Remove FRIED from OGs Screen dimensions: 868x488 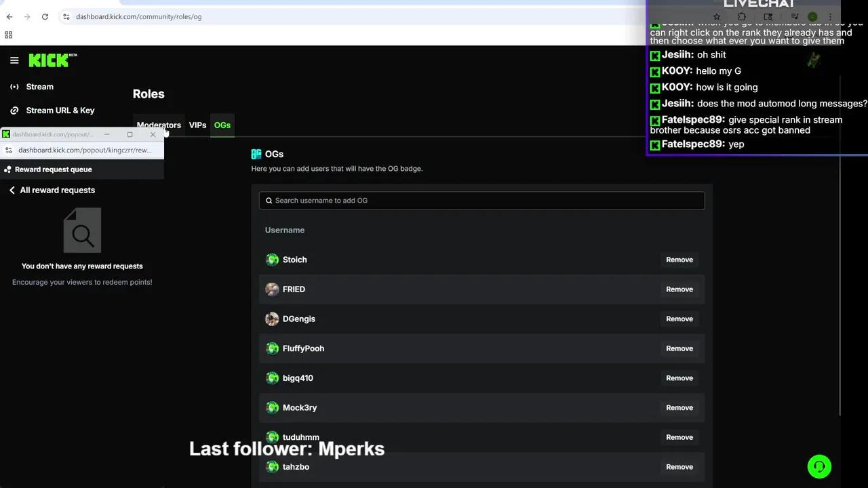(679, 289)
